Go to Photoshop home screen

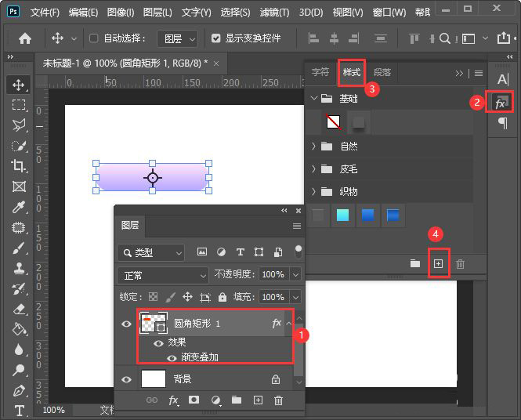point(25,38)
